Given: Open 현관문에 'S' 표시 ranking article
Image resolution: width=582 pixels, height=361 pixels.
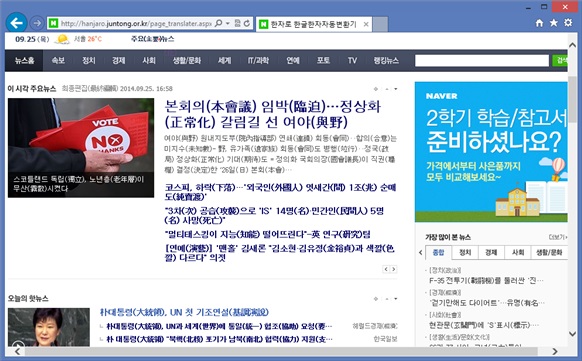Looking at the screenshot, I should click(484, 325).
